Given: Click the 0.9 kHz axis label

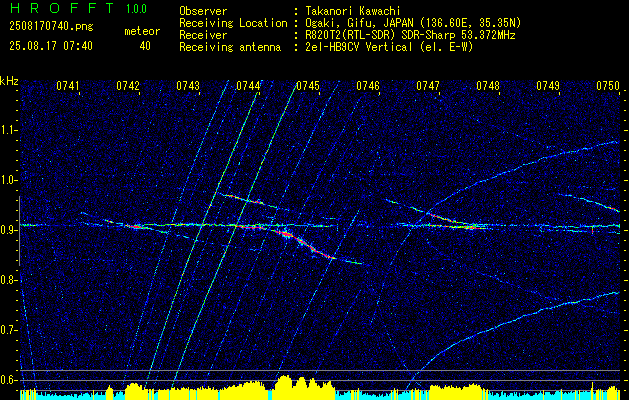Looking at the screenshot, I should 9,230.
